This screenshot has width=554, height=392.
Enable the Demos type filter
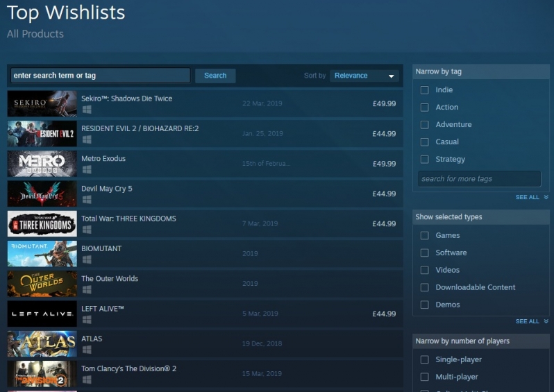(425, 305)
